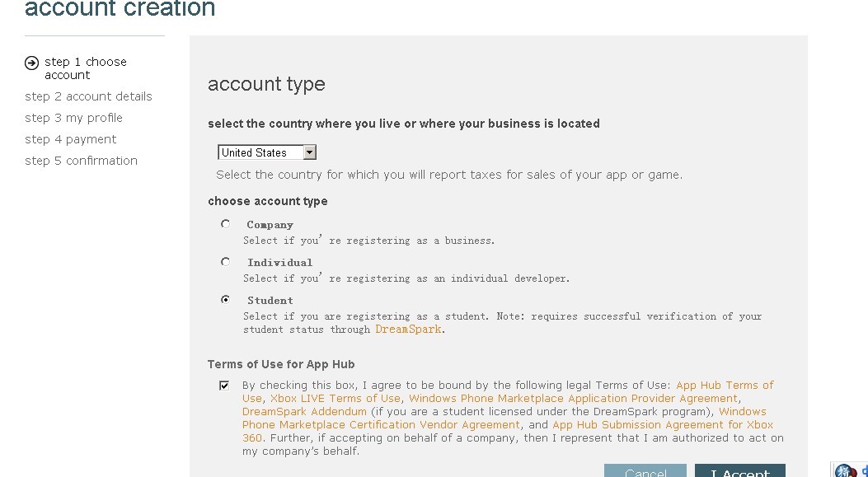Open the United States country dropdown
868x477 pixels.
[309, 152]
